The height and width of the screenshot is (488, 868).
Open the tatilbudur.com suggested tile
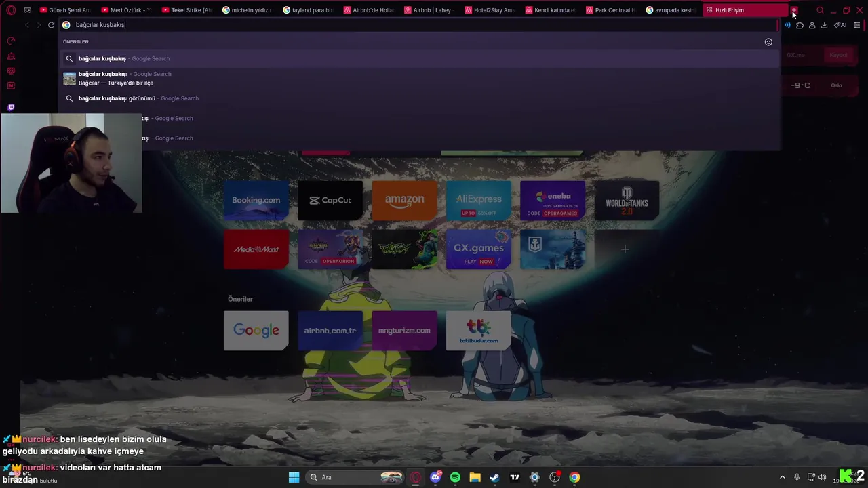479,331
